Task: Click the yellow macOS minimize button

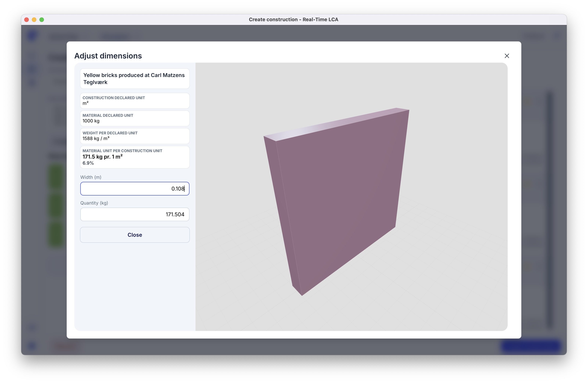Action: click(34, 19)
